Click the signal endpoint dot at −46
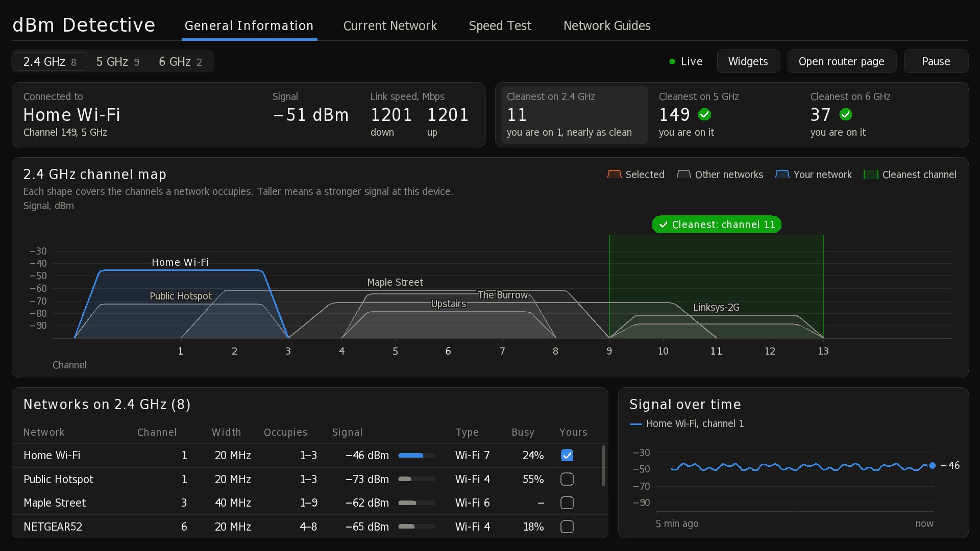980x551 pixels. coord(932,465)
